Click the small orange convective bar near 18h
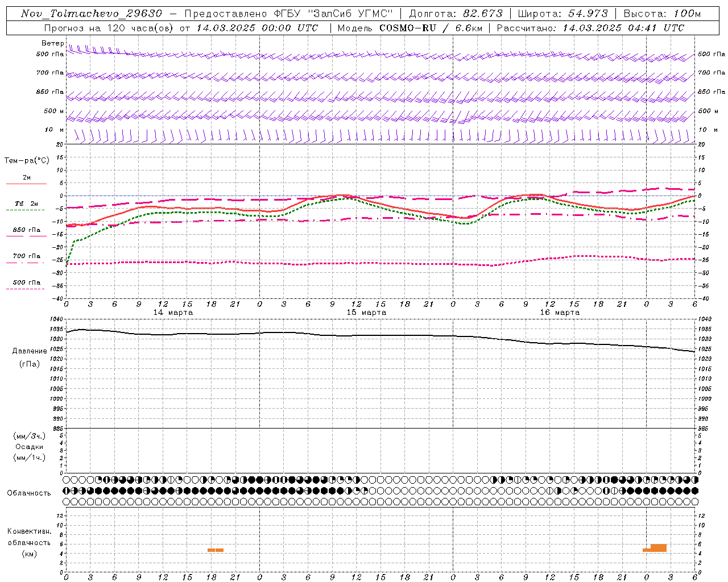 coord(216,550)
